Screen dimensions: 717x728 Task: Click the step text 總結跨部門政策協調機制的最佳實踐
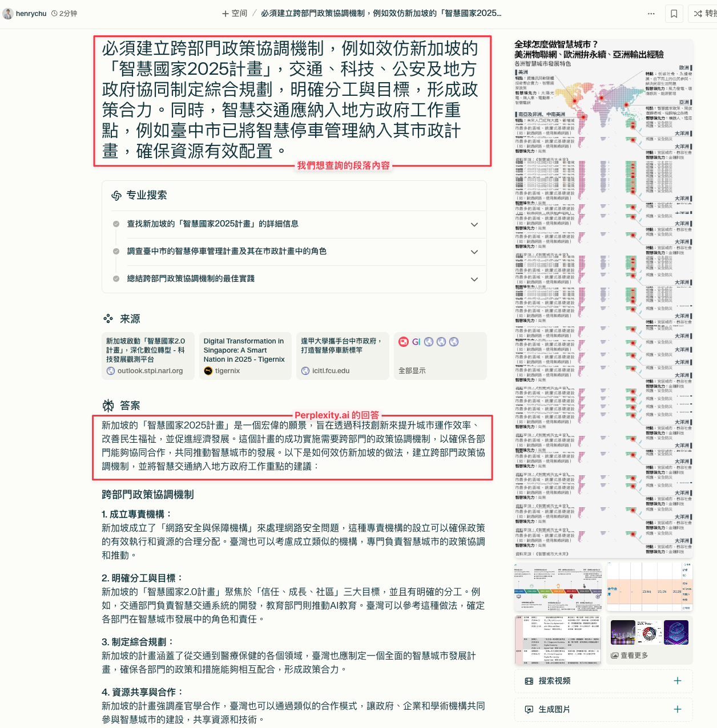191,278
